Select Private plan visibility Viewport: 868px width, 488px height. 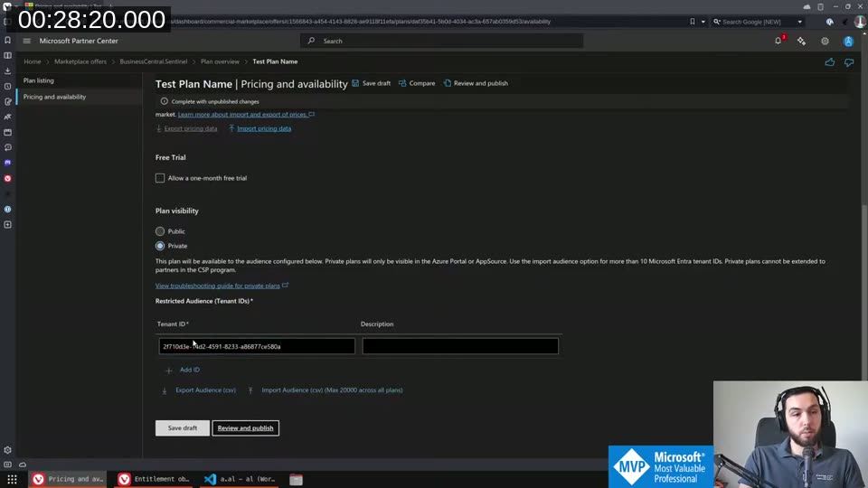coord(160,246)
